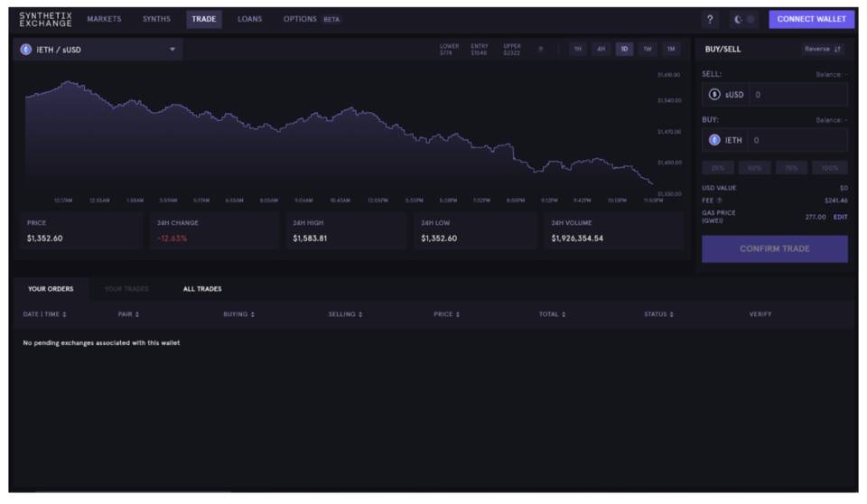Select 100% of balance

830,168
